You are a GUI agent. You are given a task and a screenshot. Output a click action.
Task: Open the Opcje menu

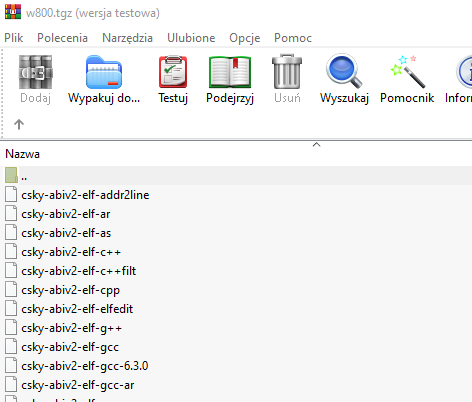[x=244, y=38]
